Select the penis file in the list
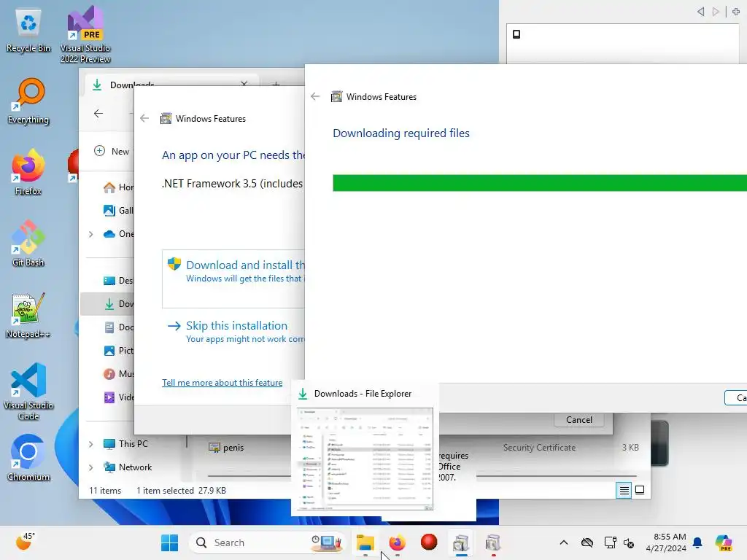This screenshot has width=747, height=560. (x=227, y=448)
